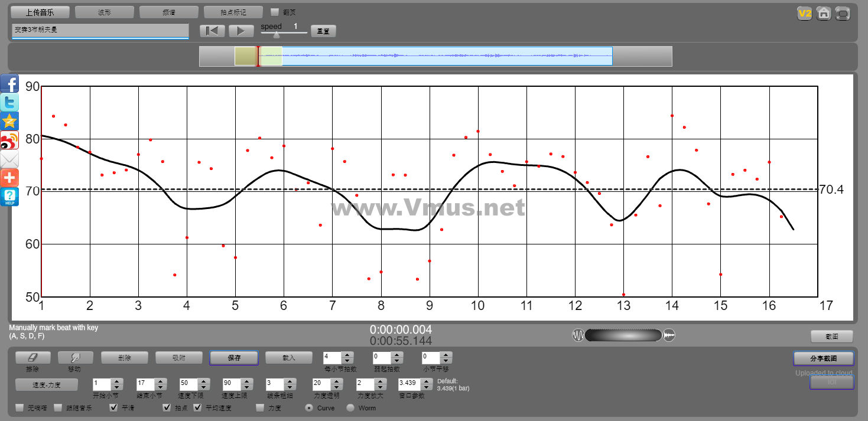
Task: Click the 保存 save button
Action: click(x=233, y=358)
